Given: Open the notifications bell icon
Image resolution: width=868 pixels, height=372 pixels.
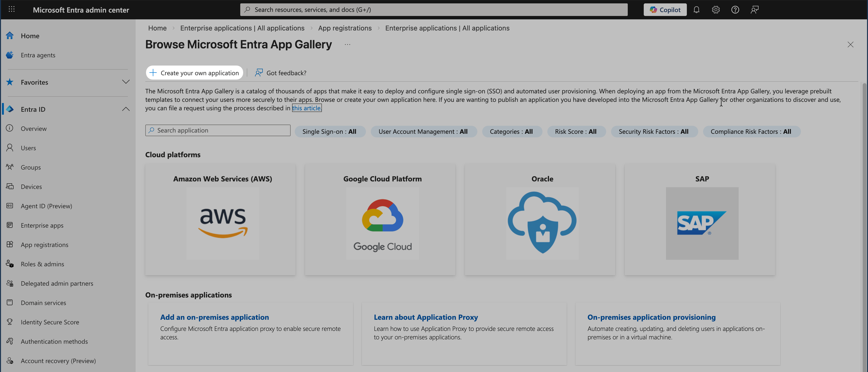Looking at the screenshot, I should (x=696, y=10).
